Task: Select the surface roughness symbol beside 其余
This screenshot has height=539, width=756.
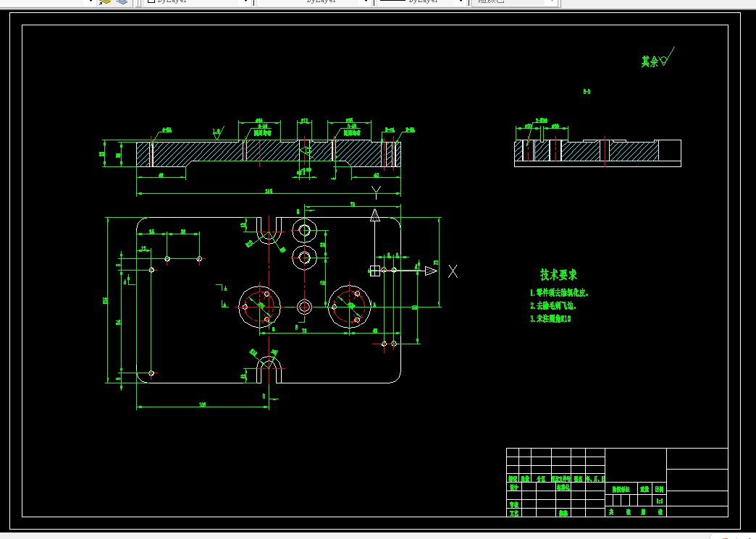Action: click(667, 57)
